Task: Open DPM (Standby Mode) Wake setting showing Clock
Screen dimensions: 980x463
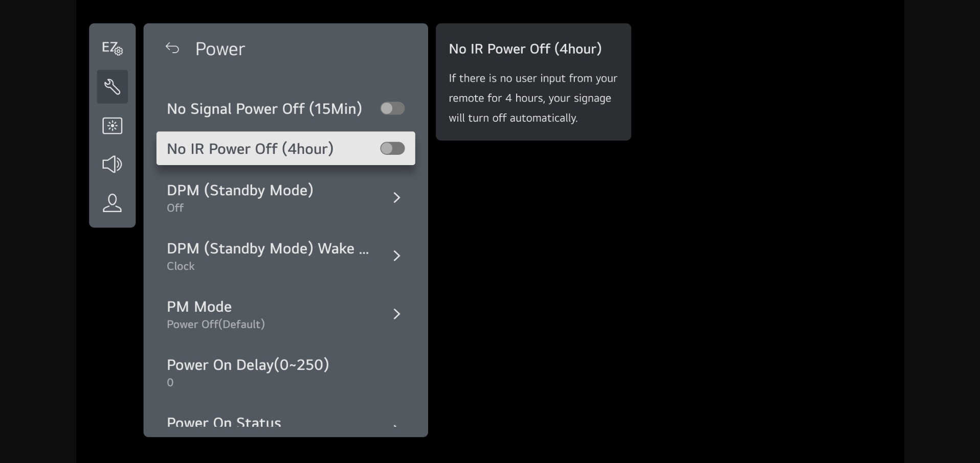Action: 267,256
